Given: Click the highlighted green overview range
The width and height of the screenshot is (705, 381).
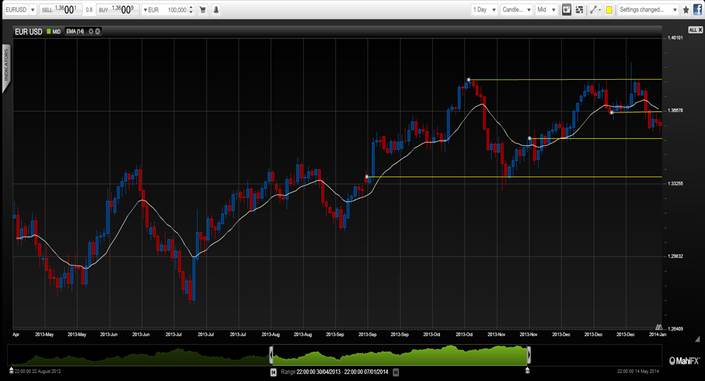Looking at the screenshot, I should [400, 355].
